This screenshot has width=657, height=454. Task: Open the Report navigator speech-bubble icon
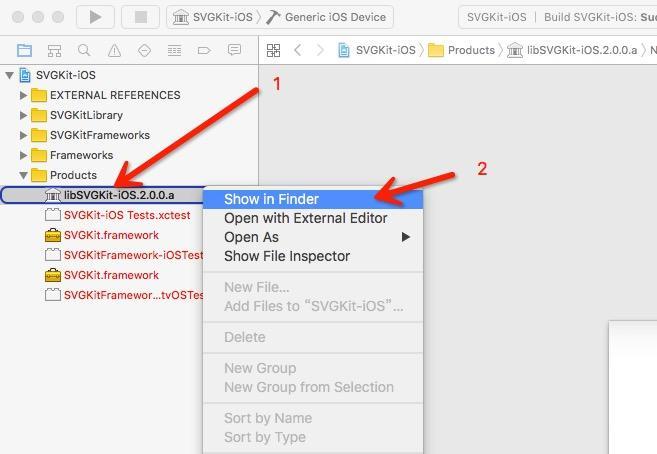234,50
